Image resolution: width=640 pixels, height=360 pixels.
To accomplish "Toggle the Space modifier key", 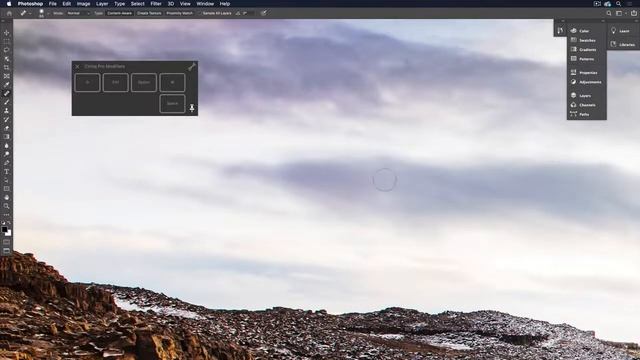I will 172,104.
